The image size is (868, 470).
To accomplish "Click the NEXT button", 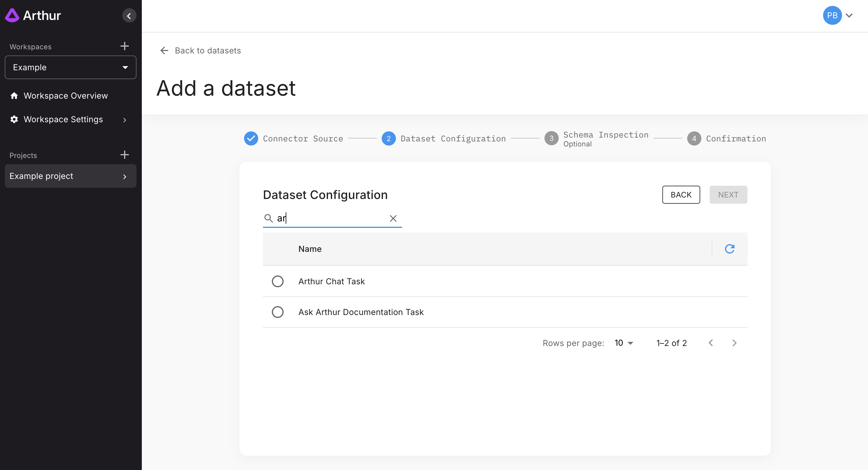I will click(x=728, y=195).
